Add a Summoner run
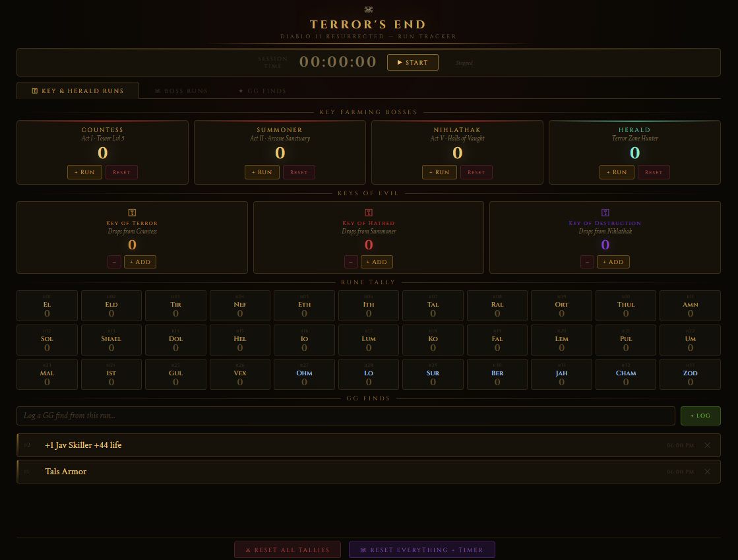Image resolution: width=738 pixels, height=560 pixels. pos(262,172)
